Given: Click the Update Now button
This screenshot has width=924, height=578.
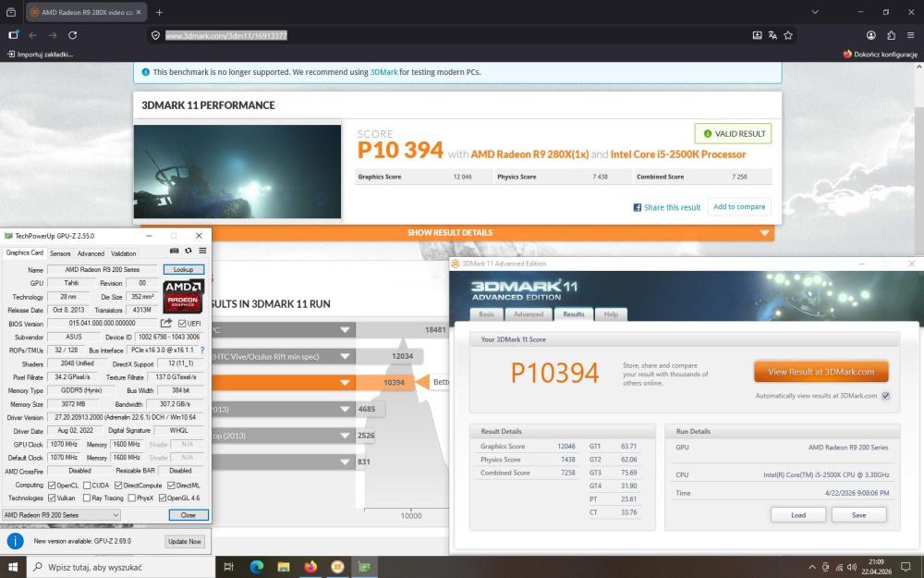Looking at the screenshot, I should point(185,541).
